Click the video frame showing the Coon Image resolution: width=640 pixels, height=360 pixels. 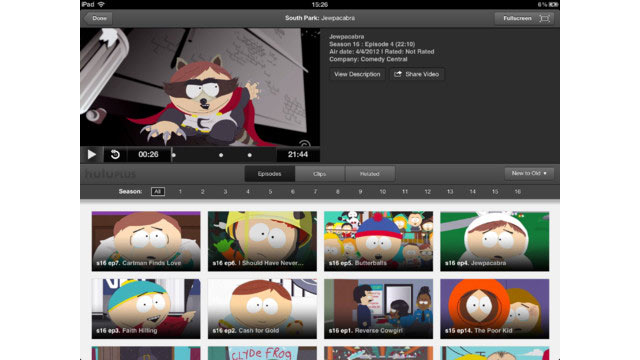(x=200, y=87)
